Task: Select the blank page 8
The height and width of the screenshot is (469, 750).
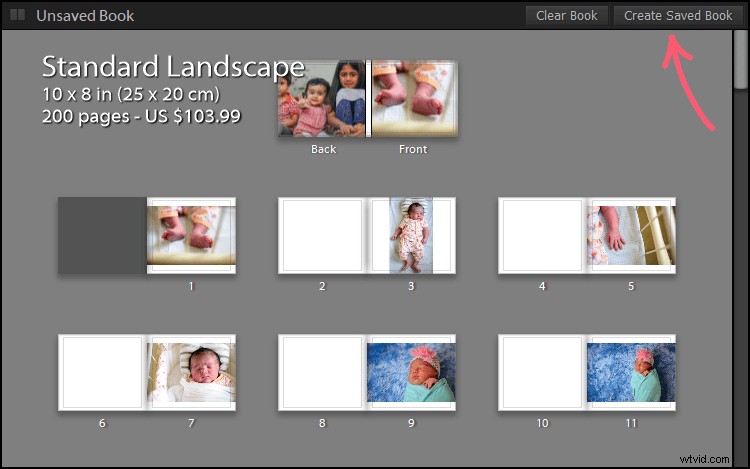Action: click(322, 372)
